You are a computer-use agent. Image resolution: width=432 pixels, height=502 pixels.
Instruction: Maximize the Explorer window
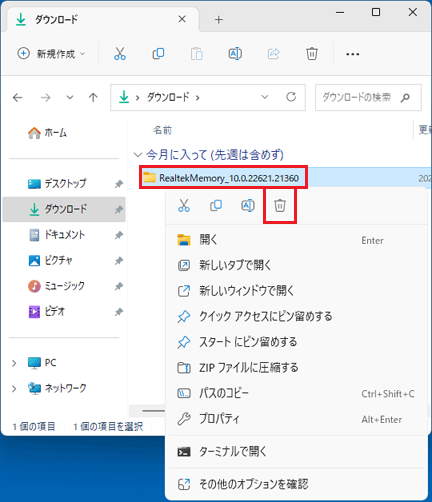376,13
